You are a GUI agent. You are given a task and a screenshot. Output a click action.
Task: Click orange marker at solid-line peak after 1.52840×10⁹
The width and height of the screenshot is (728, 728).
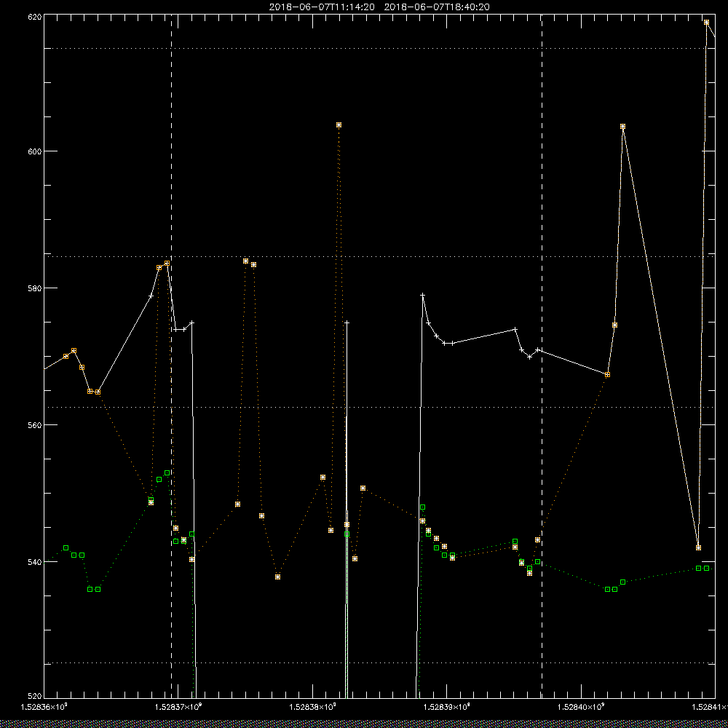(x=622, y=126)
